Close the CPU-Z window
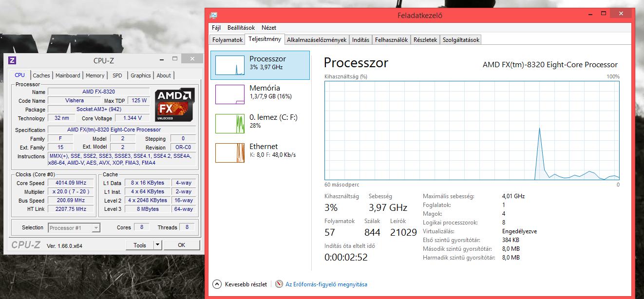Viewport: 644px width, 299px height. pyautogui.click(x=192, y=59)
